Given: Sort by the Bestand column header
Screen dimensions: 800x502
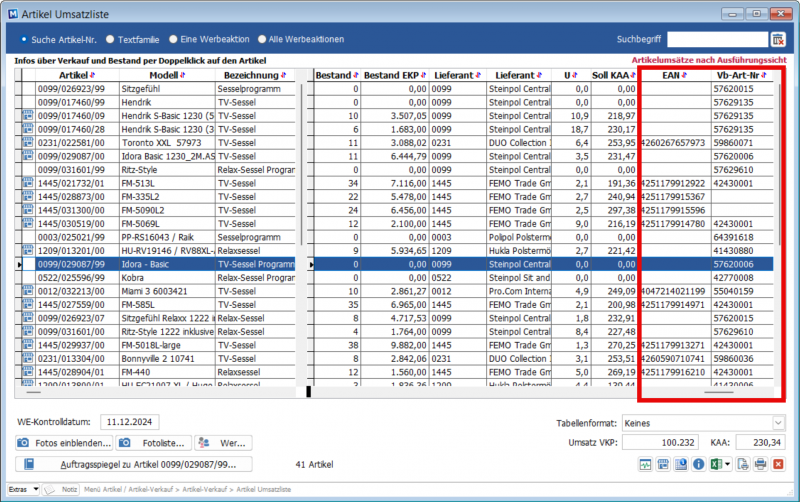Looking at the screenshot, I should 334,75.
